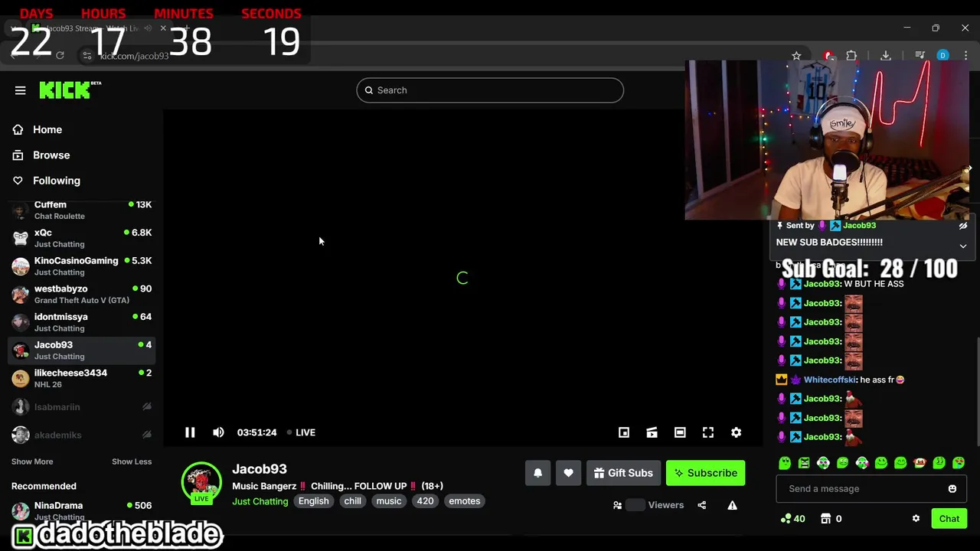Select the emotes tag
The width and height of the screenshot is (980, 551).
coord(465,501)
